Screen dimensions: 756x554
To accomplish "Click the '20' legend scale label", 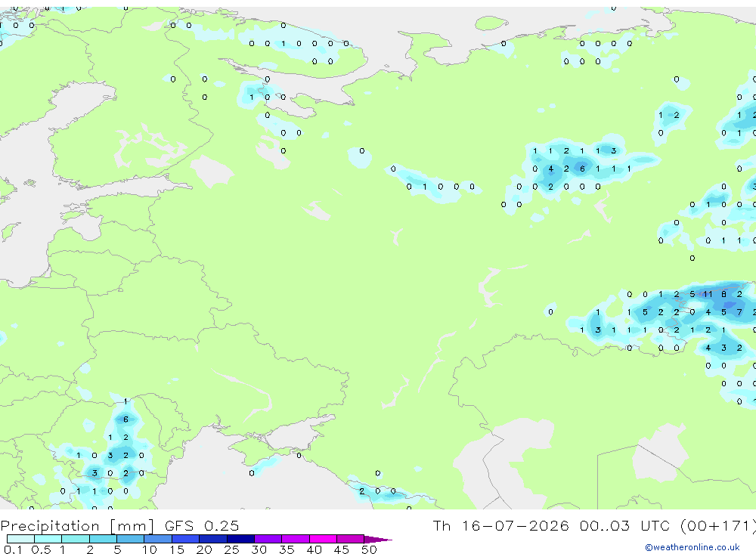I will [x=204, y=549].
